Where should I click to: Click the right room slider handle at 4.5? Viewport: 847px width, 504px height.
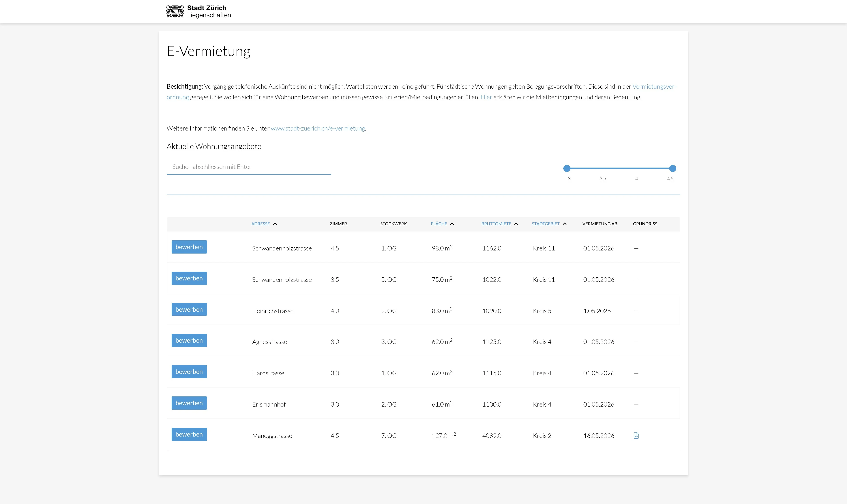coord(672,168)
